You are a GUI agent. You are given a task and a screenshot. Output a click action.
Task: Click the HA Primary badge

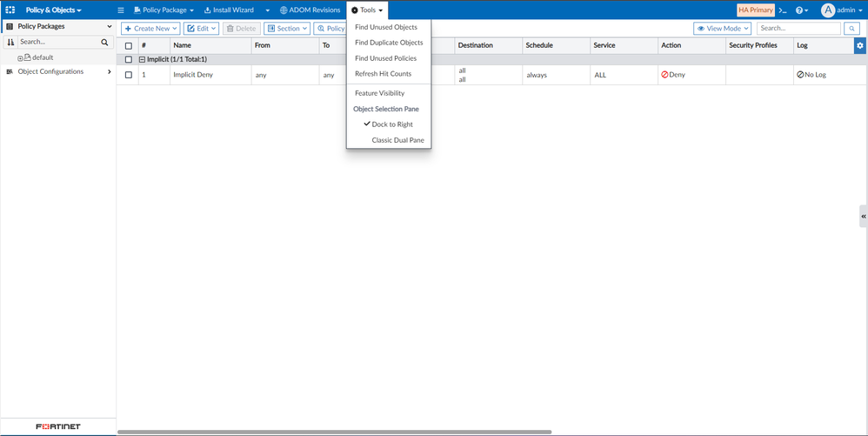(x=756, y=10)
